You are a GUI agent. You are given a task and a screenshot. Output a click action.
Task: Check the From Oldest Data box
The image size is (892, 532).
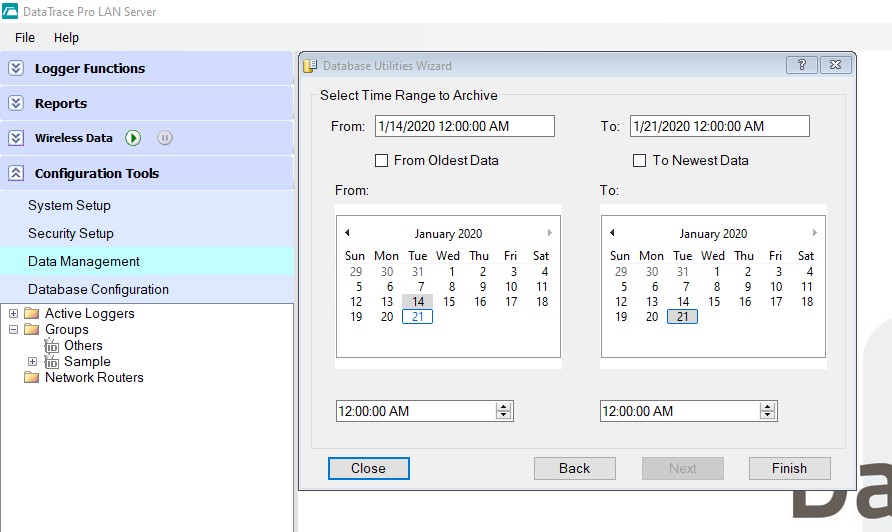[381, 161]
